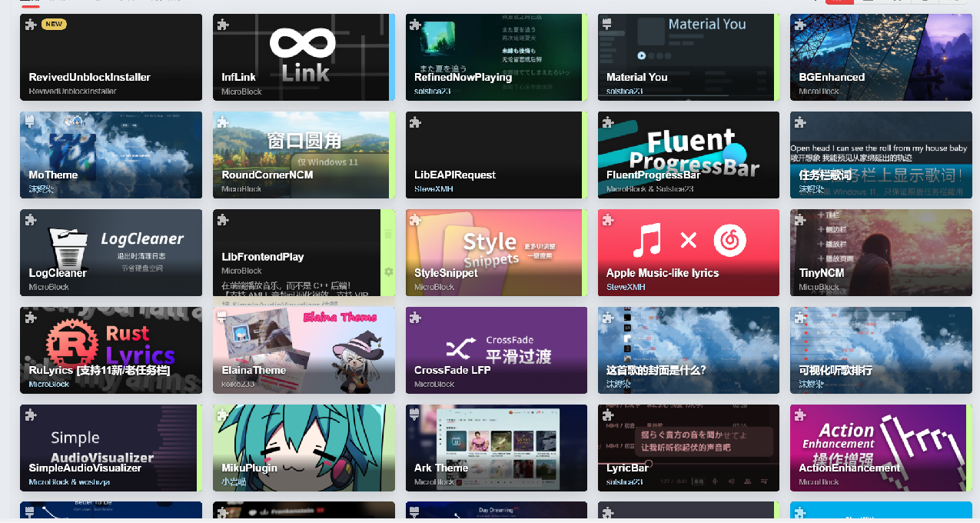Select the Material You theme card
The width and height of the screenshot is (980, 523).
coord(689,57)
